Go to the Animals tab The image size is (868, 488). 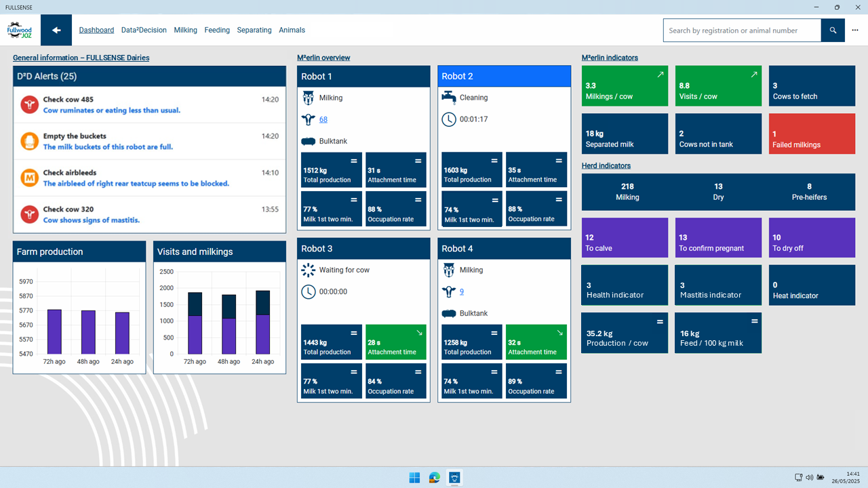[x=292, y=30]
